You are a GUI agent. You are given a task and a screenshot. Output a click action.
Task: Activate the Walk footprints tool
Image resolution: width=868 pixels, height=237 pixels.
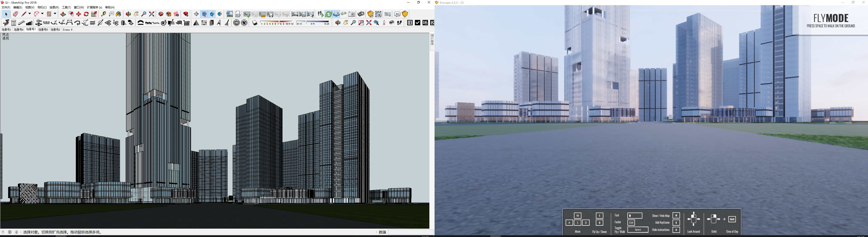point(400,23)
